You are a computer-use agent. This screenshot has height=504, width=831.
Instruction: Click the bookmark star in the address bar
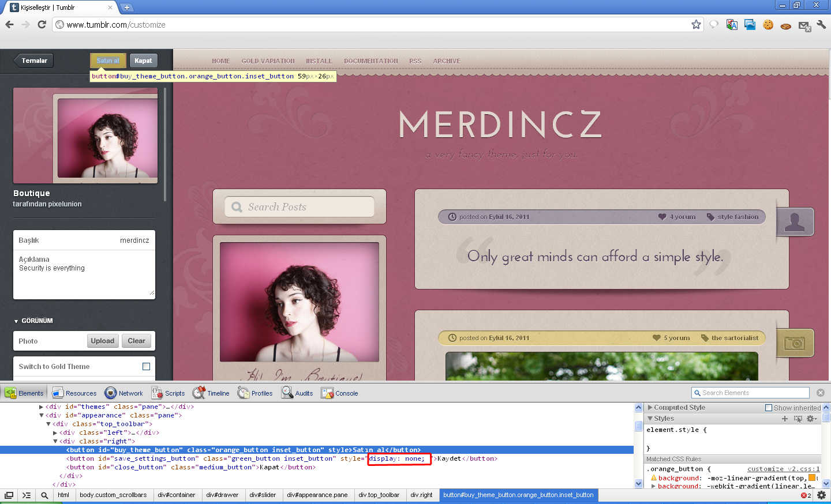coord(696,24)
